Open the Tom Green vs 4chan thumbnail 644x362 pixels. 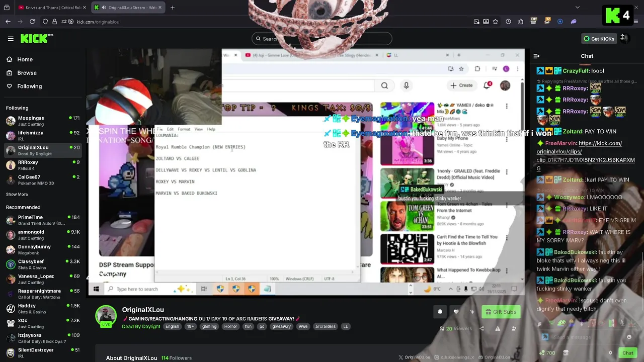point(407,216)
